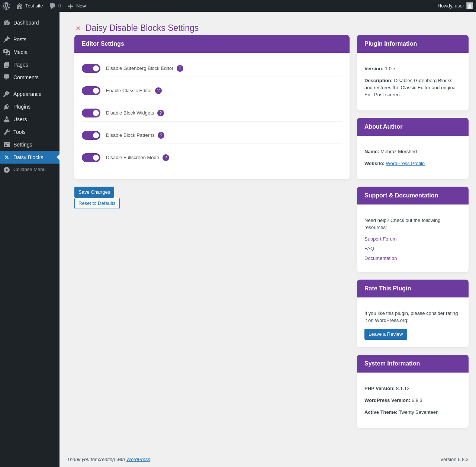
Task: Show help tooltip for Disable Block Widgets
Action: point(161,113)
